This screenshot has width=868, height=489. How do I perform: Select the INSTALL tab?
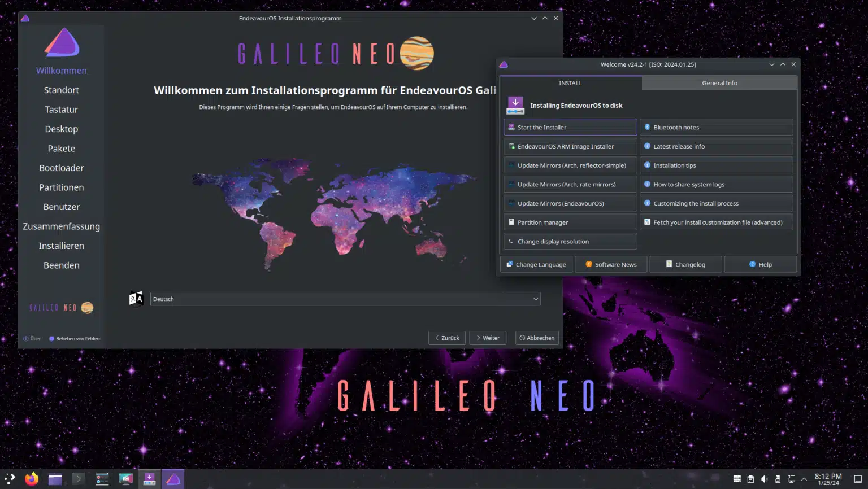tap(570, 83)
